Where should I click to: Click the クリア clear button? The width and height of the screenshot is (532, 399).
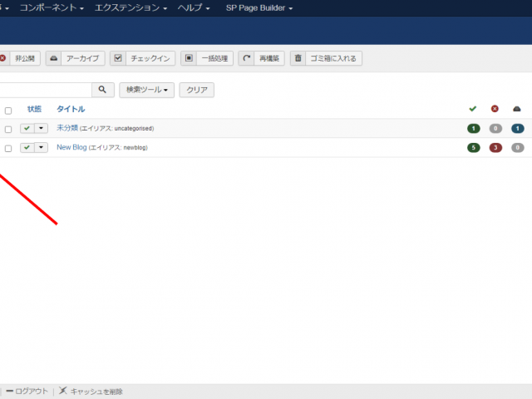coord(197,90)
